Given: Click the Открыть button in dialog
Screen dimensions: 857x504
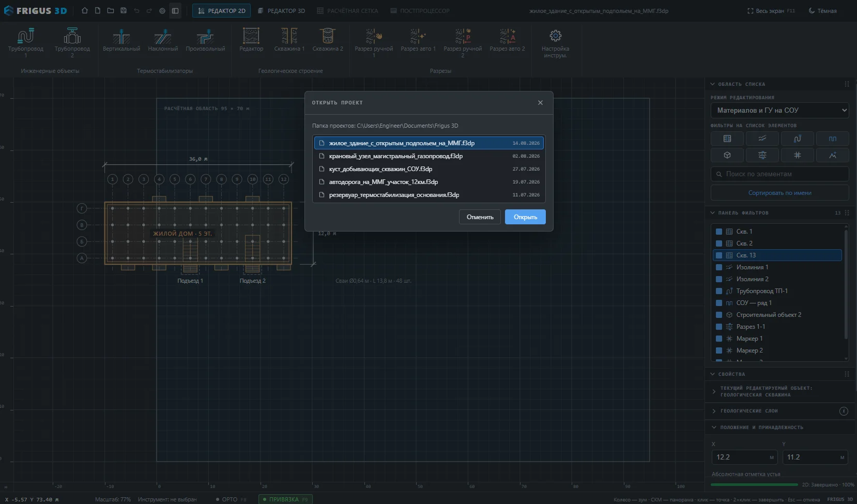Looking at the screenshot, I should (x=525, y=217).
